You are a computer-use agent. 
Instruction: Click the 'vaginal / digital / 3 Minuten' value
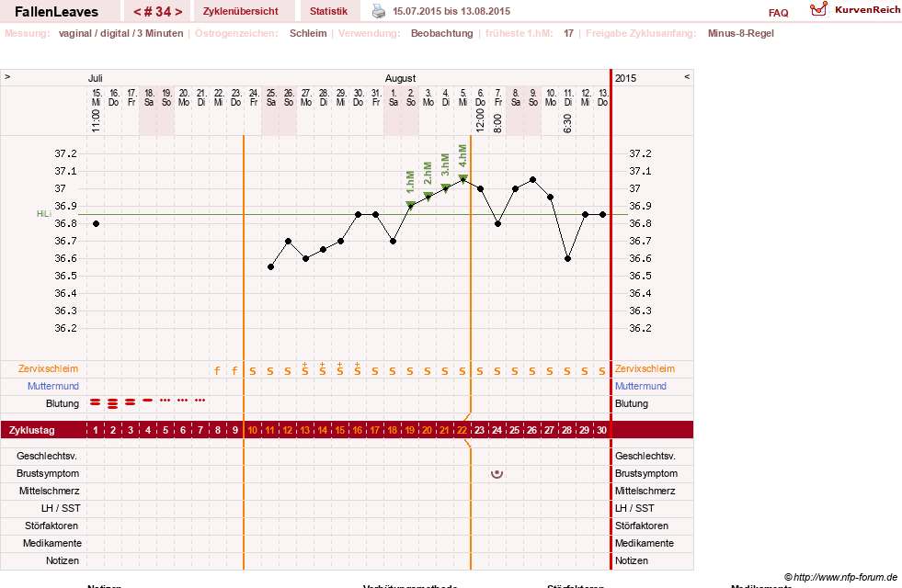point(120,33)
